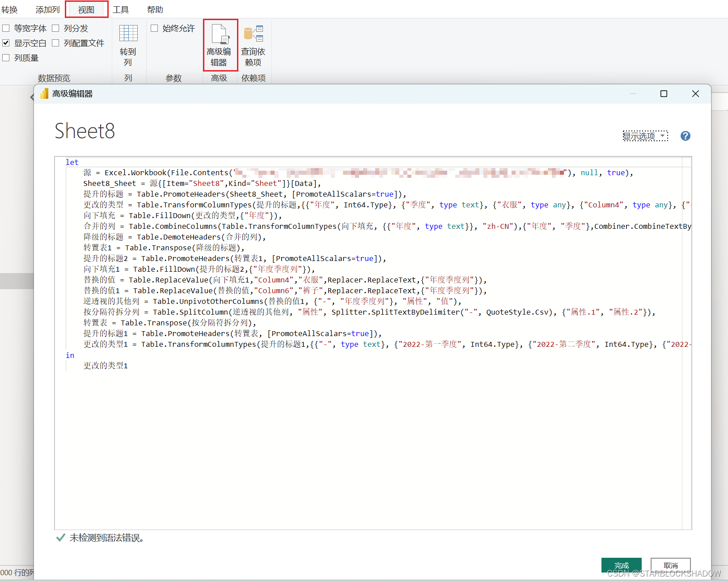Click the 取消 (Cancel) button

[671, 565]
